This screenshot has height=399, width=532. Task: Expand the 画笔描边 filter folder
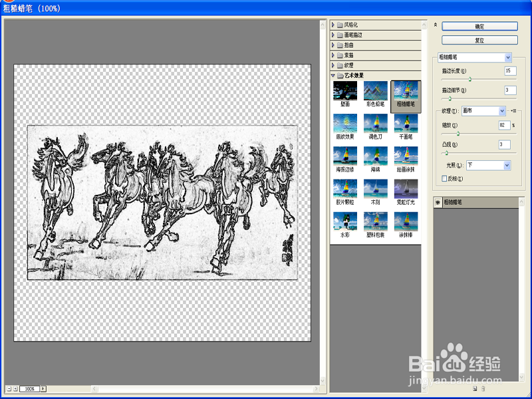point(333,35)
